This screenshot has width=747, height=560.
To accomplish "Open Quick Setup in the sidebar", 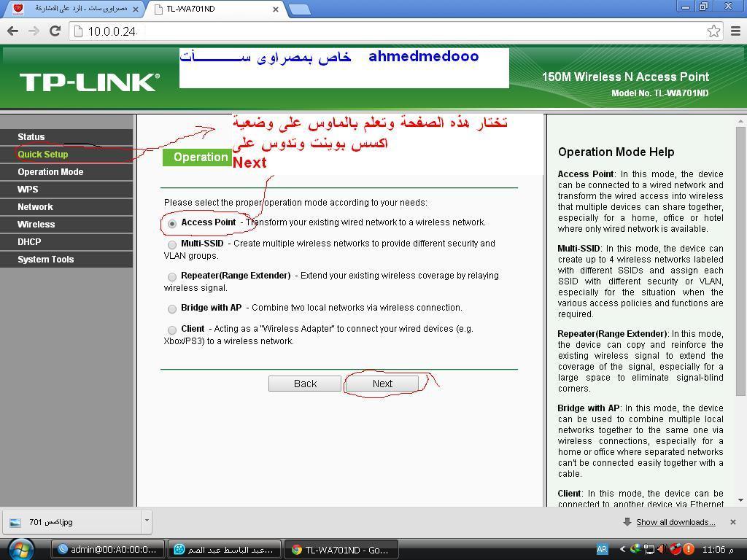I will coord(66,155).
